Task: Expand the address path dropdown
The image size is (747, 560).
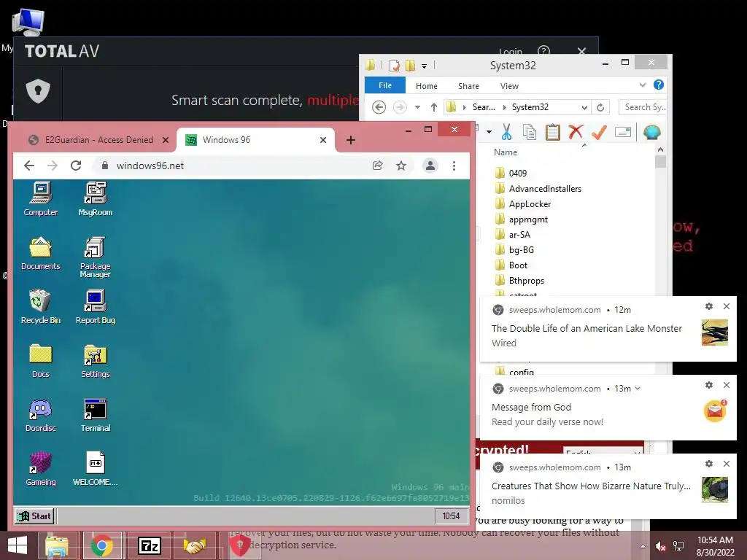Action: pos(584,108)
